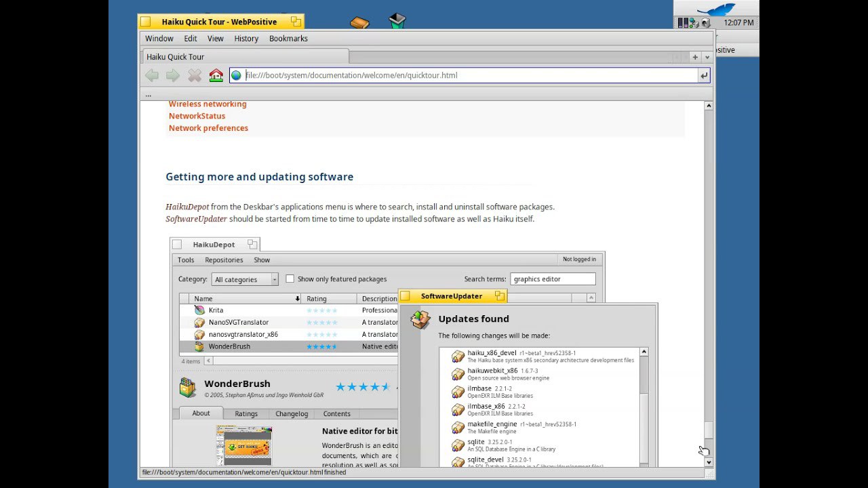Stop loading with the gray X button
This screenshot has height=488, width=868.
point(195,75)
